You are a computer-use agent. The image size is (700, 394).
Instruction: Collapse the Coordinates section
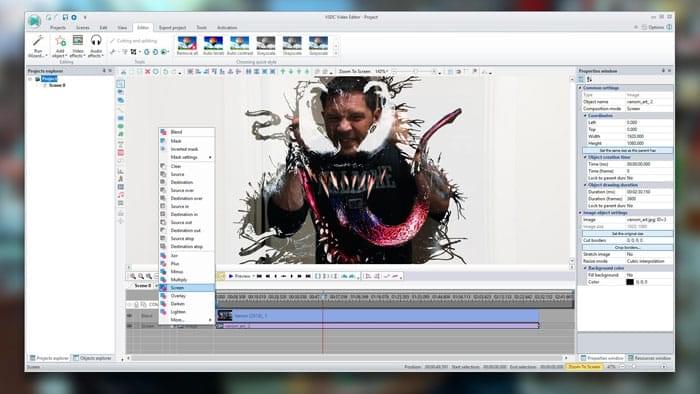click(585, 116)
